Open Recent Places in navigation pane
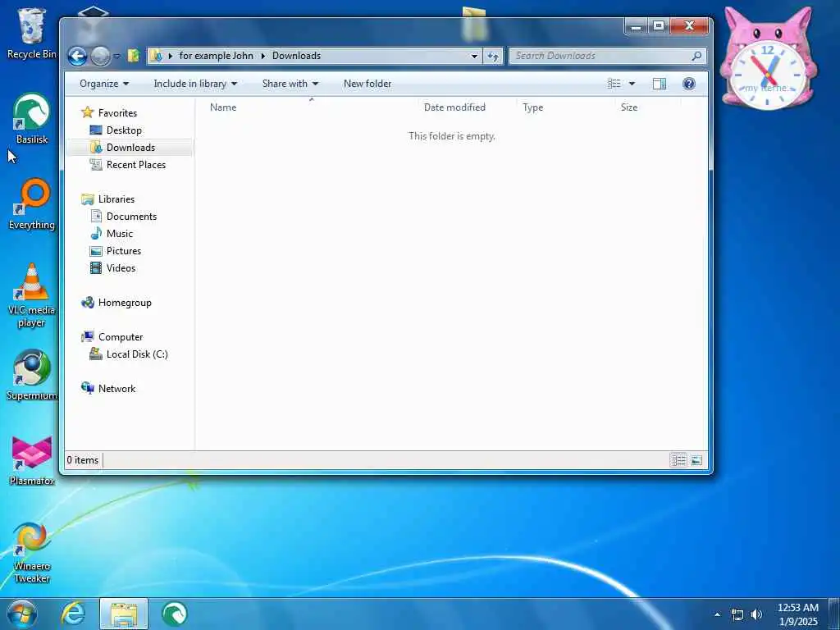 [127, 164]
